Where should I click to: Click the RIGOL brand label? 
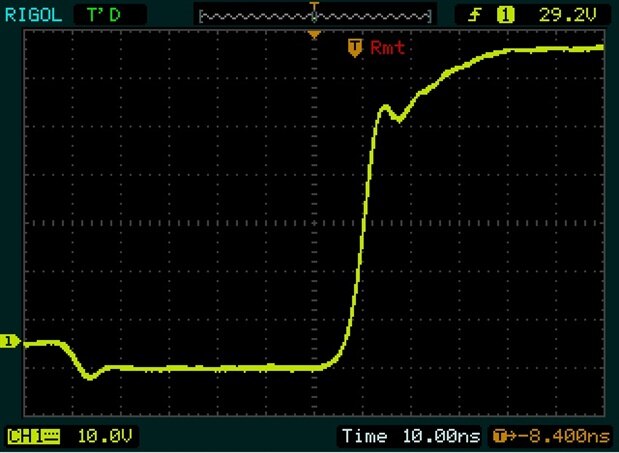click(34, 15)
